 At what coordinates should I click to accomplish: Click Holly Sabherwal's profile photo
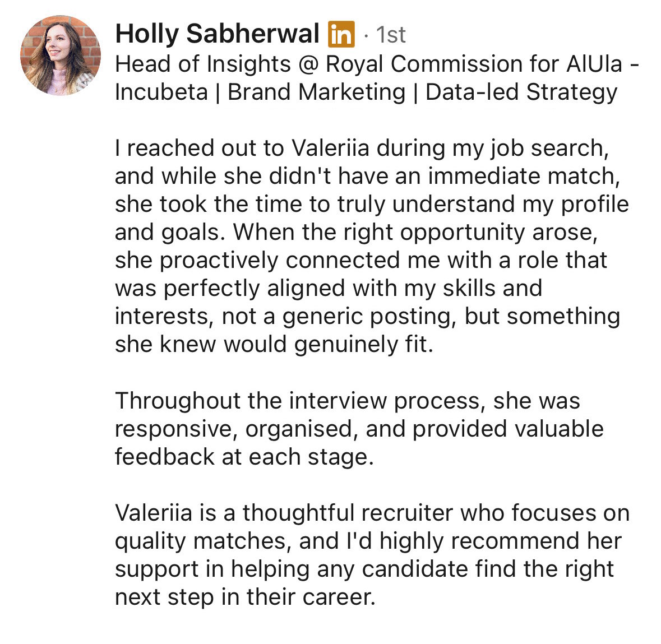tap(61, 55)
